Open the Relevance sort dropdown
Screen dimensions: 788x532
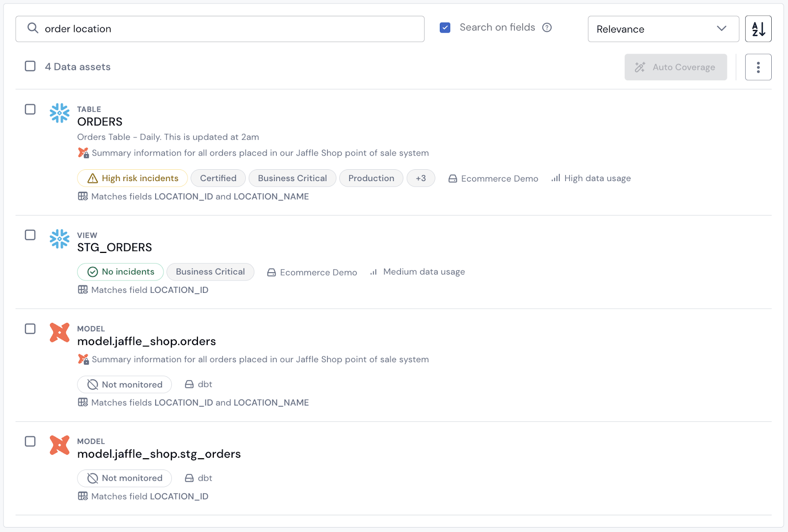coord(663,29)
